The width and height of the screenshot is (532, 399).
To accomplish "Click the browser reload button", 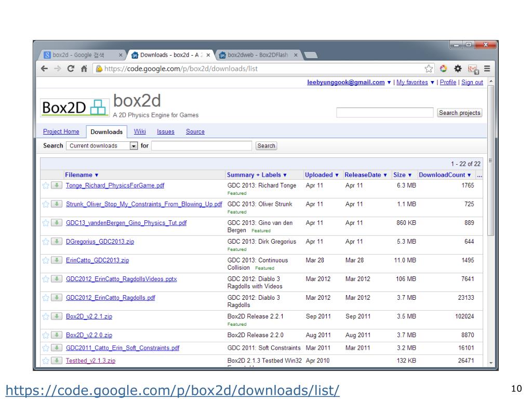I will tap(71, 69).
